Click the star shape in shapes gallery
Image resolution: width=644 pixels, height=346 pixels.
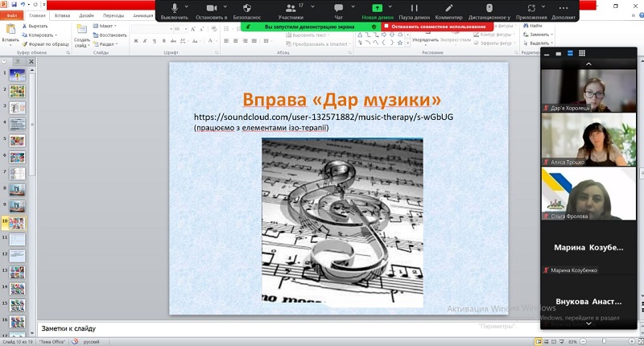click(400, 43)
